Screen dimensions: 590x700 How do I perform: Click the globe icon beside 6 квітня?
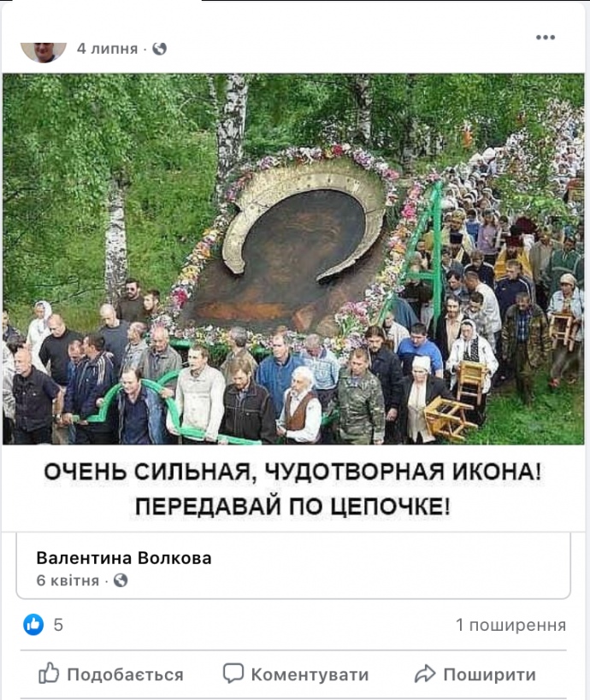click(x=121, y=580)
